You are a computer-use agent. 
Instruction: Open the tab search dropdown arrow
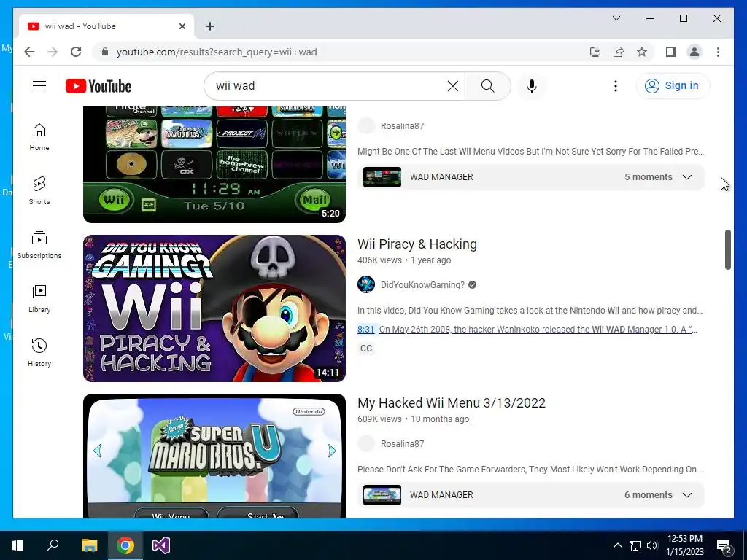point(616,18)
